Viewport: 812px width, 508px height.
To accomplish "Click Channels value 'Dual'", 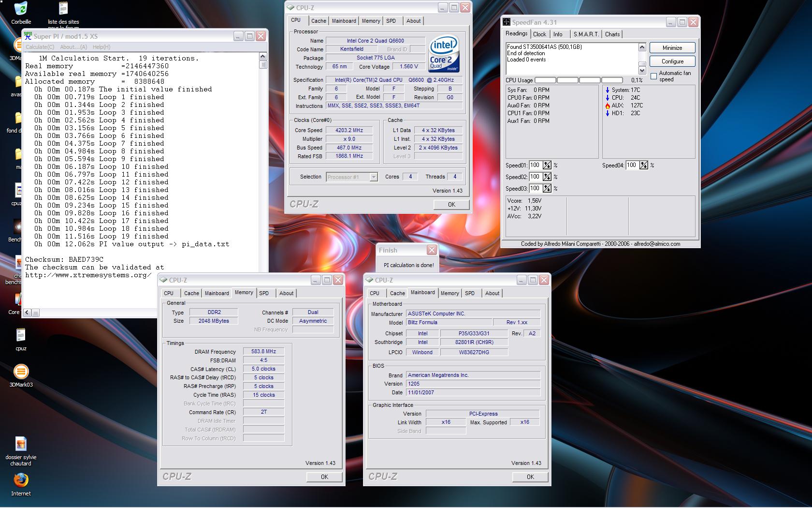I will coord(313,313).
